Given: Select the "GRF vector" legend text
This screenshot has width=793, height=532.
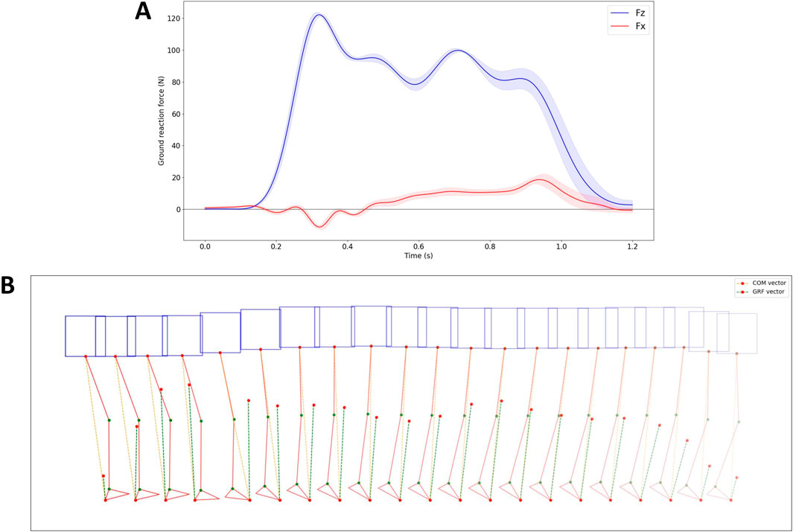Looking at the screenshot, I should point(769,292).
